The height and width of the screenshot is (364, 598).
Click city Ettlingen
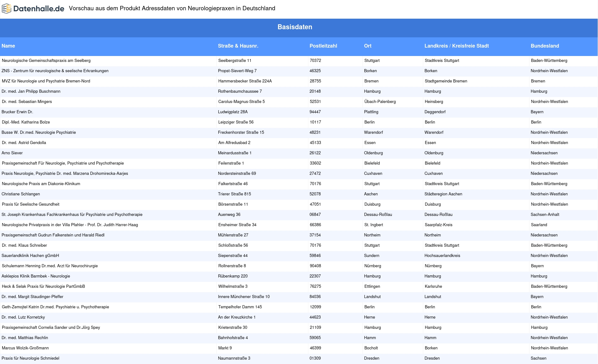tap(372, 287)
